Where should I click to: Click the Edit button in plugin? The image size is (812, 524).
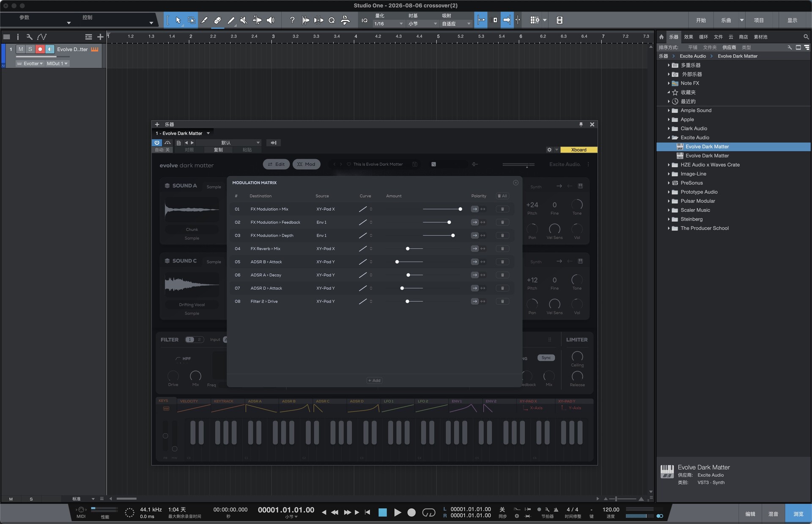(276, 164)
